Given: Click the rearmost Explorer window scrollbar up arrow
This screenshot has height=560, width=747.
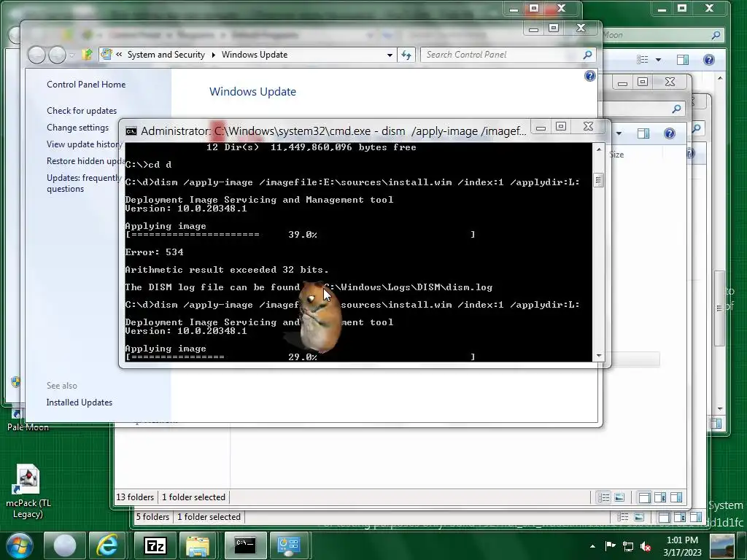Looking at the screenshot, I should (x=720, y=78).
